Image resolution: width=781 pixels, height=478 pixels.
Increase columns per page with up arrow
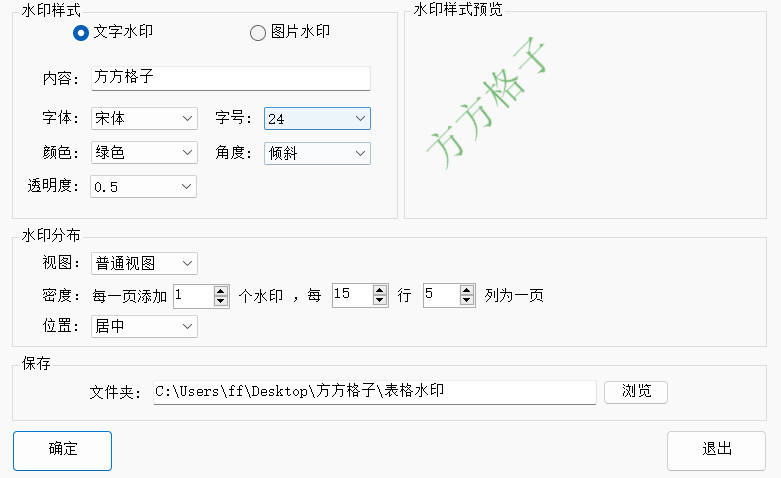click(466, 290)
